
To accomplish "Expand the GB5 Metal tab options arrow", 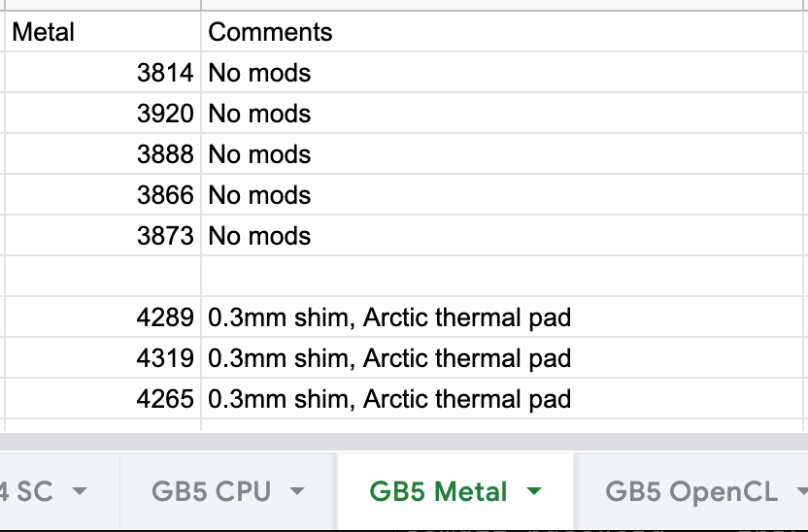I will point(533,491).
